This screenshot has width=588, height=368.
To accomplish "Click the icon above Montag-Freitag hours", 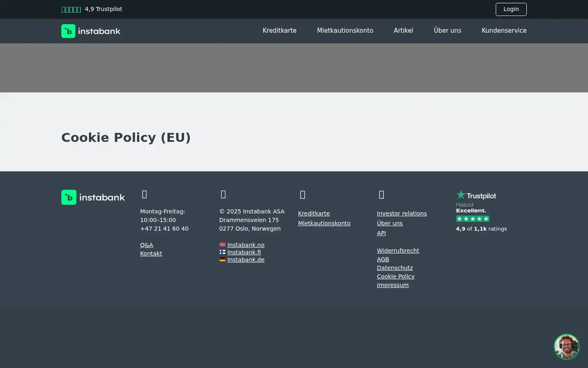I will point(144,194).
